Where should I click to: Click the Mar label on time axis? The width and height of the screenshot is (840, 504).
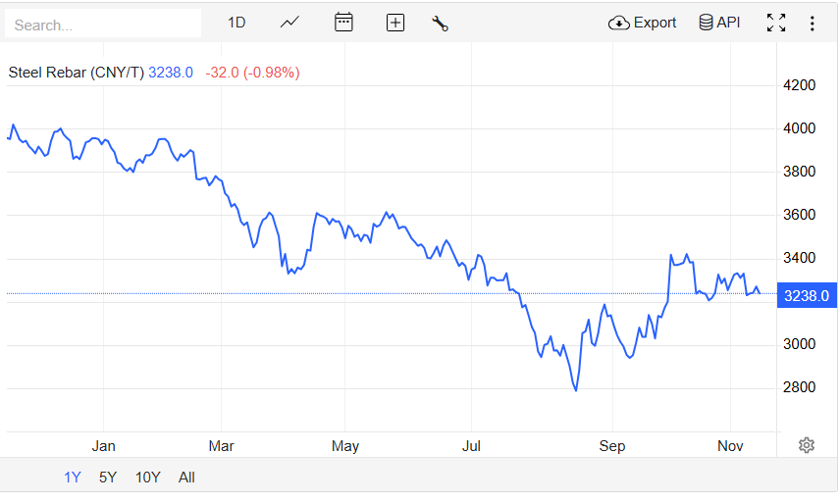pyautogui.click(x=222, y=446)
